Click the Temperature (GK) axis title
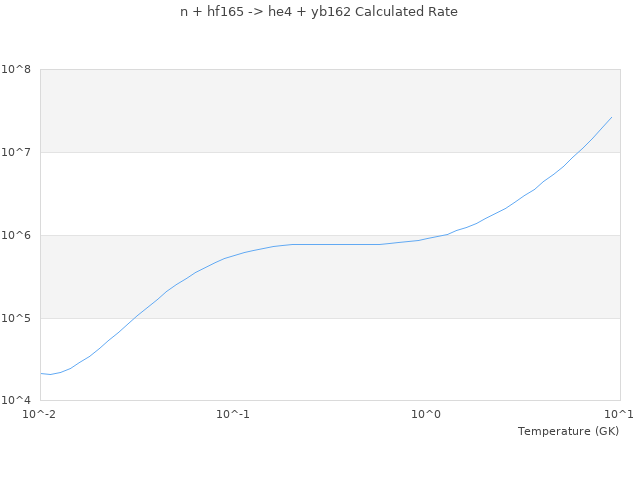 pos(568,431)
